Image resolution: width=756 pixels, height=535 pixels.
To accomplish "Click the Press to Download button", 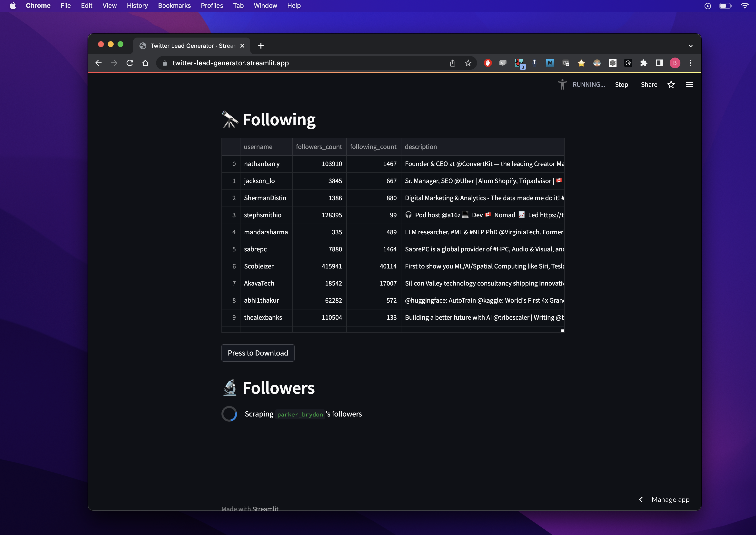I will 258,353.
